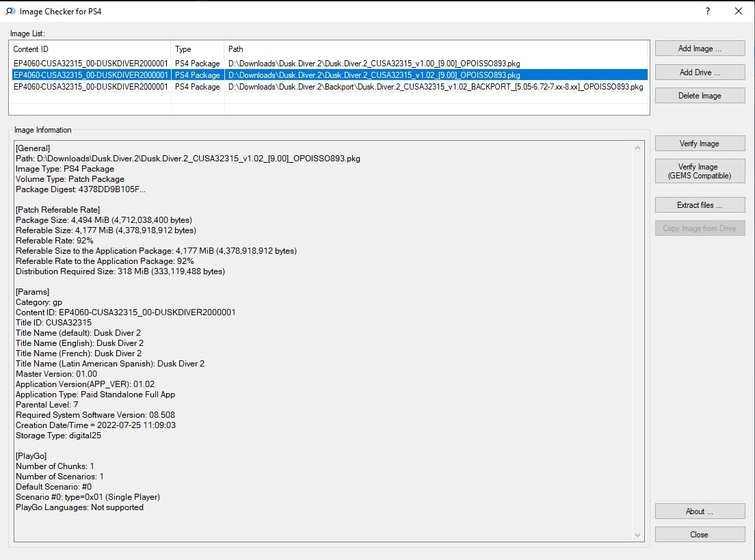Click the Verify Image button
755x560 pixels.
pos(700,144)
